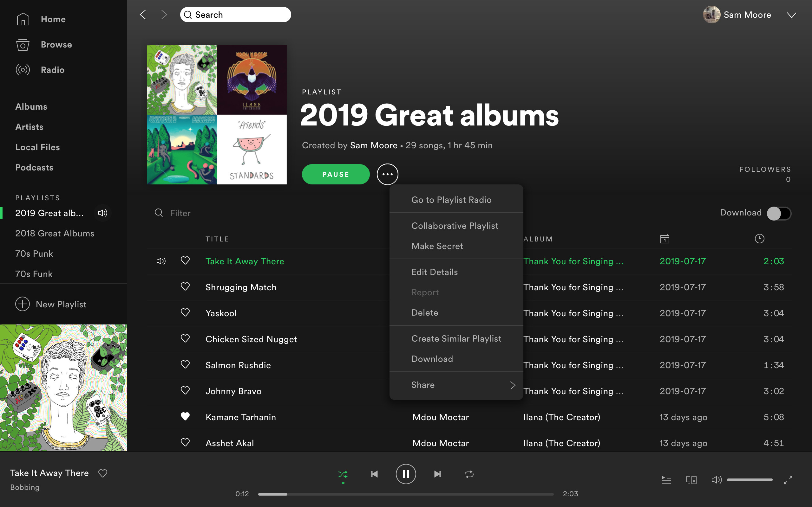812x507 pixels.
Task: Click the shuffle playback icon
Action: (x=343, y=474)
